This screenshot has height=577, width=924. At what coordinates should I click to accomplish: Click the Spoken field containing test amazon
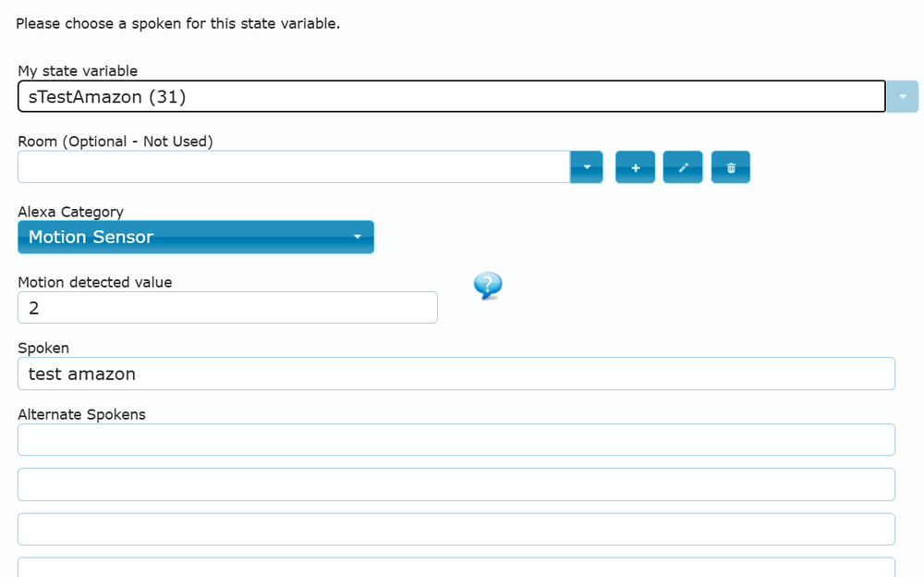pyautogui.click(x=456, y=374)
